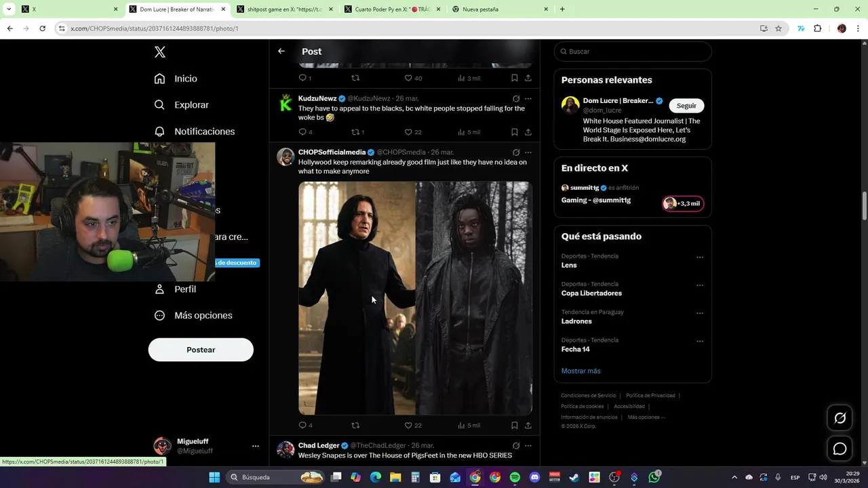
Task: Click the Grok icon on Chad Ledger's post
Action: click(516, 446)
